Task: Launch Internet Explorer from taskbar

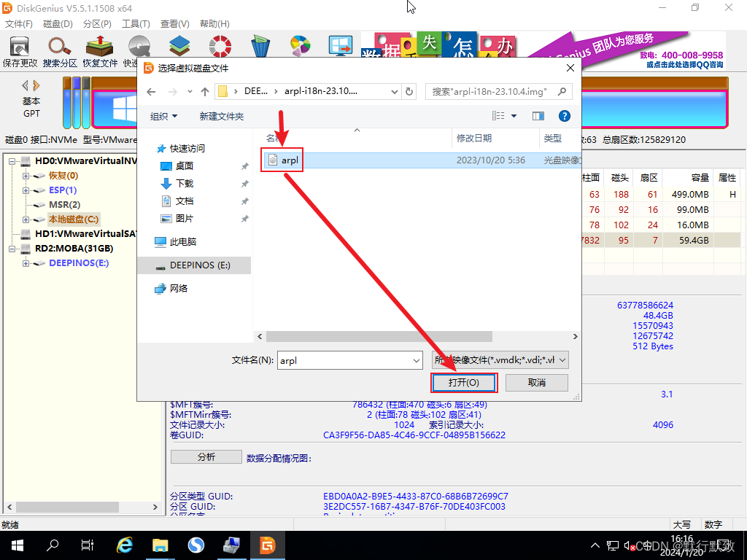Action: pyautogui.click(x=124, y=545)
